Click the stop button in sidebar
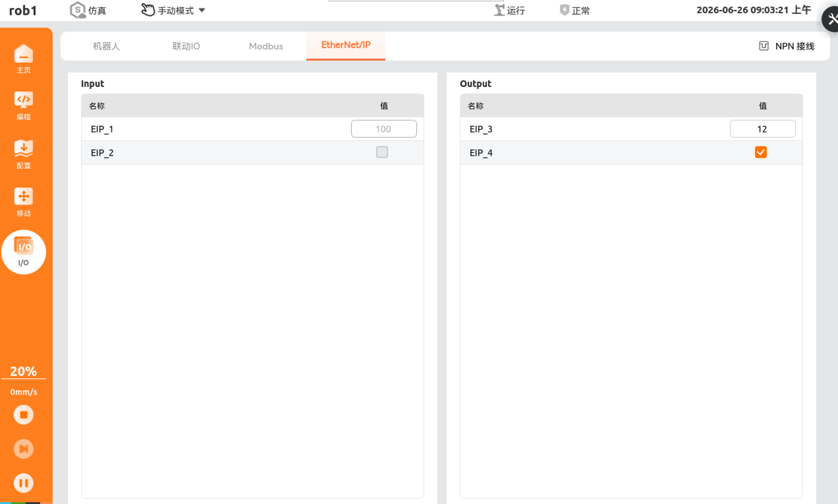 click(23, 415)
